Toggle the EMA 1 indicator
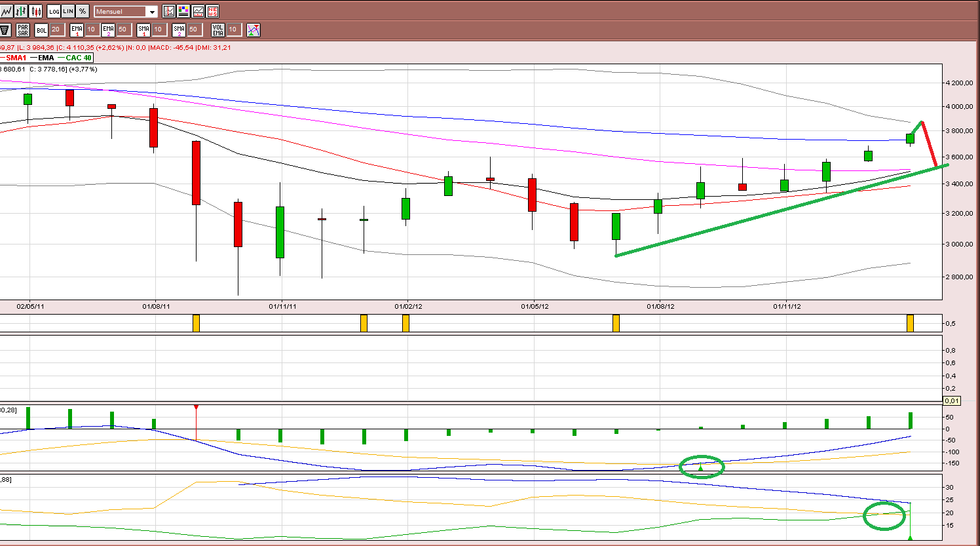Viewport: 980px width, 546px height. tap(77, 29)
